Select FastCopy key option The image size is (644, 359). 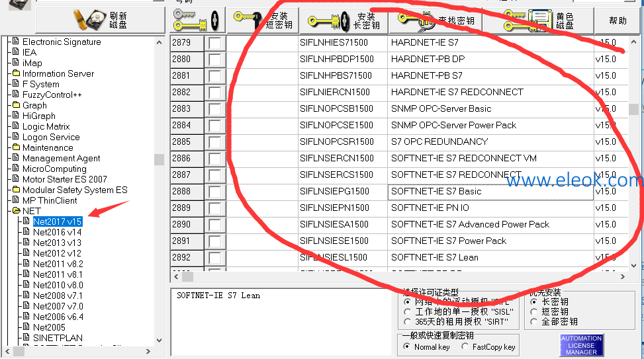[465, 346]
